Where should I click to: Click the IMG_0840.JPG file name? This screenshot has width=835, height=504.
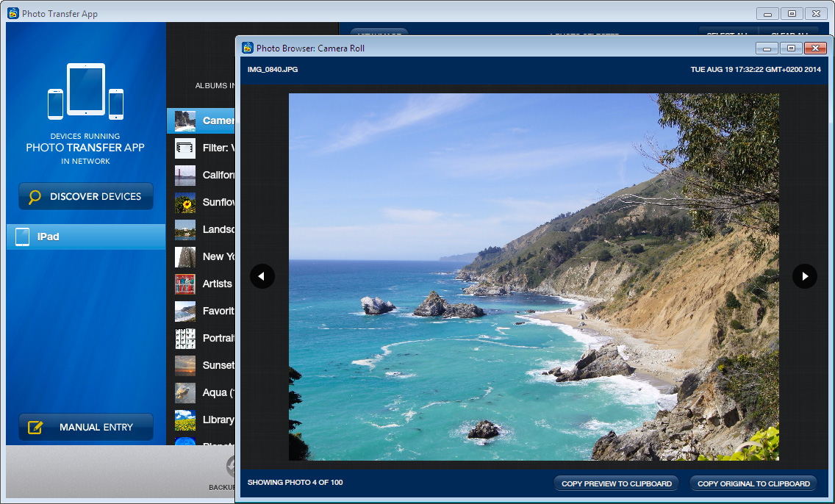click(273, 69)
